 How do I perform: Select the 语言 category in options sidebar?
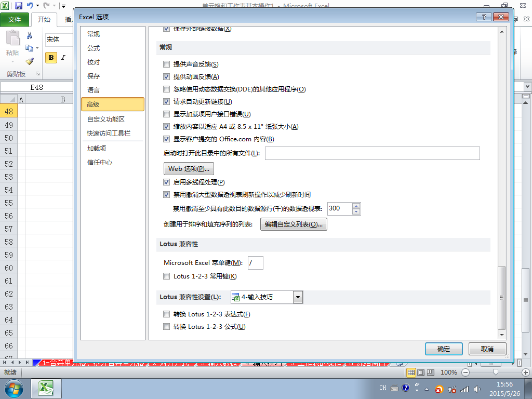113,90
